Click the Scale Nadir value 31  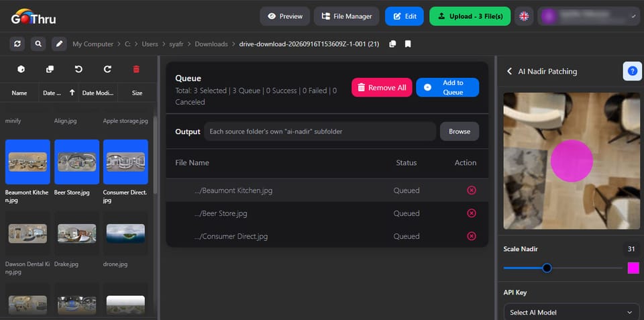[x=631, y=249]
